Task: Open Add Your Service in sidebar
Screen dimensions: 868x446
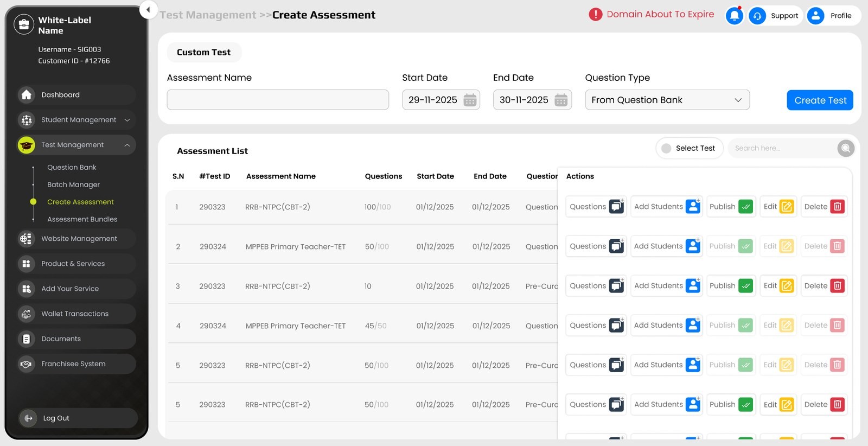Action: click(76, 289)
